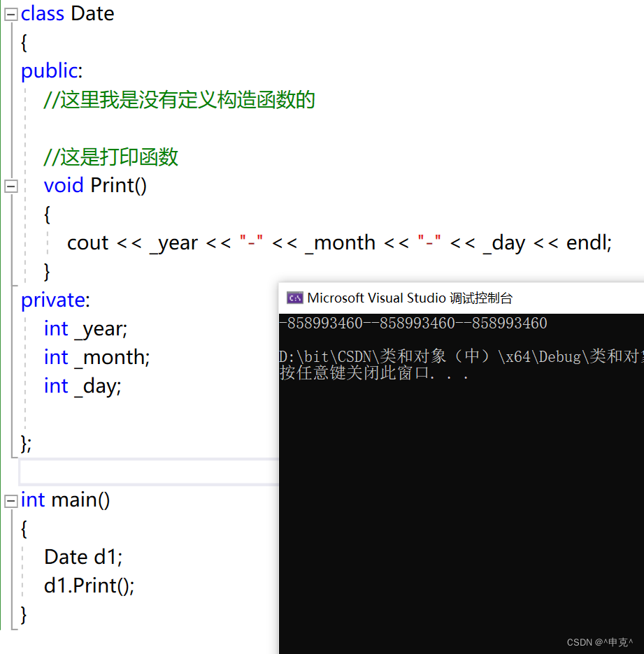This screenshot has width=644, height=654.
Task: Click the closing "};" of class Date
Action: pos(27,444)
